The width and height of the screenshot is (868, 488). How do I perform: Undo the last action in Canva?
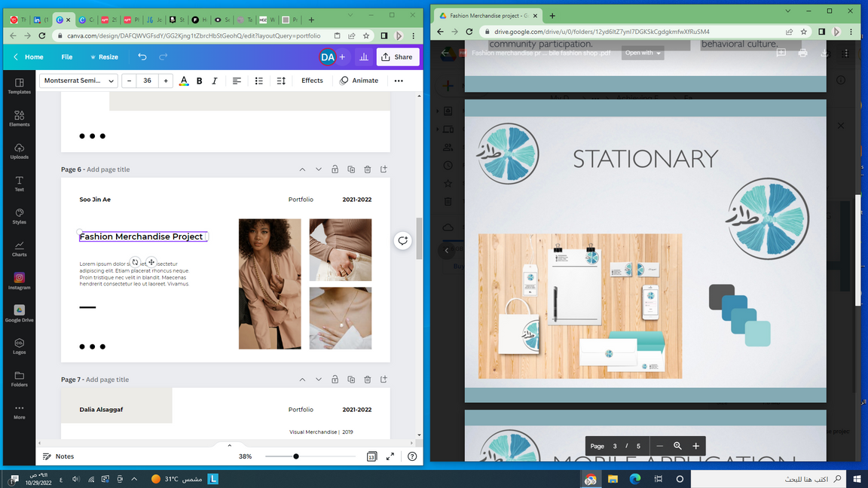142,57
